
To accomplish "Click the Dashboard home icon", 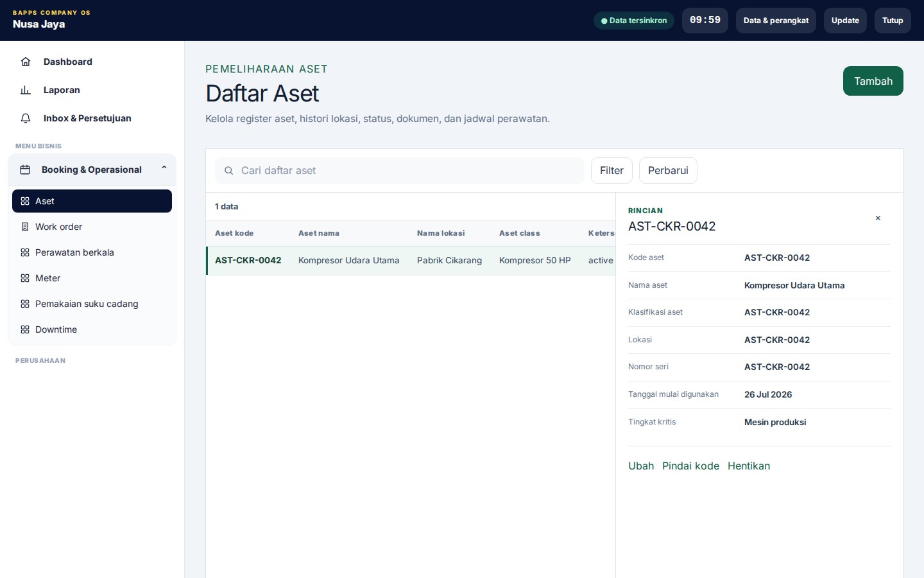I will point(26,62).
